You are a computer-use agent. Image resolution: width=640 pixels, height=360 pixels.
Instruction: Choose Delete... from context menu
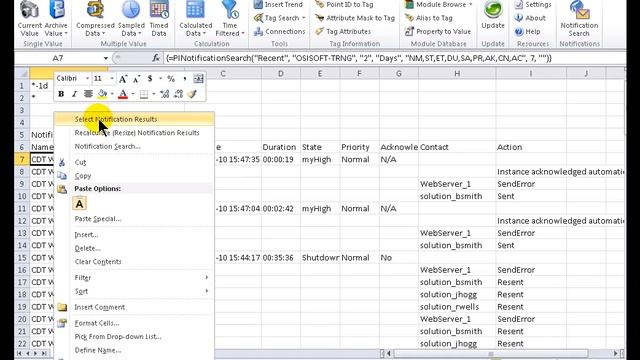coord(133,248)
